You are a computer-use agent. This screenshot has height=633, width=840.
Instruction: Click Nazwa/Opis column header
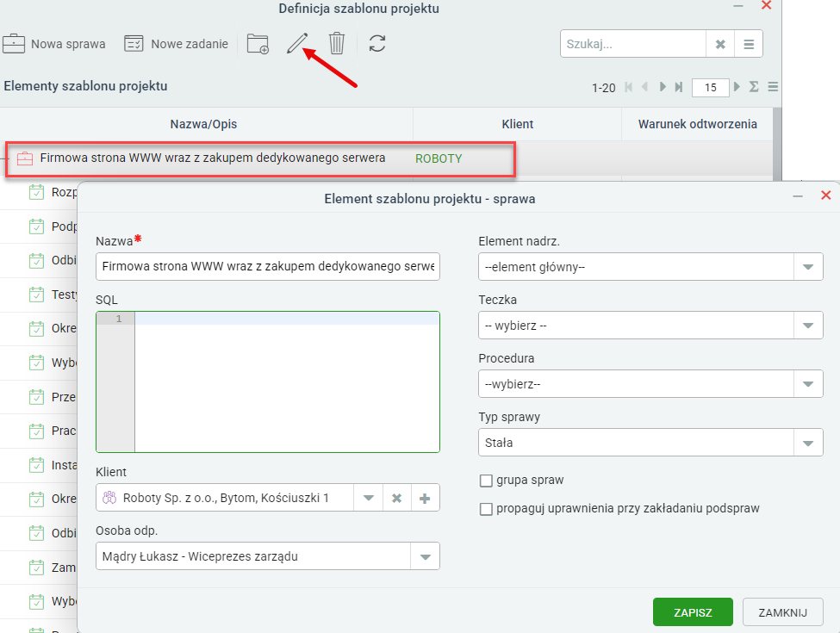click(203, 124)
